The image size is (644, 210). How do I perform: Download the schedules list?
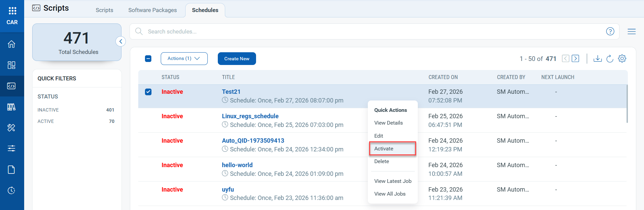point(597,59)
